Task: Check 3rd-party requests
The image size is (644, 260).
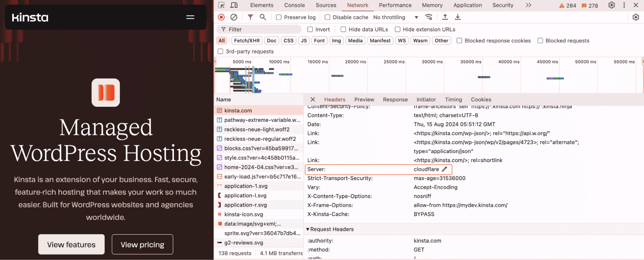Action: (x=220, y=51)
